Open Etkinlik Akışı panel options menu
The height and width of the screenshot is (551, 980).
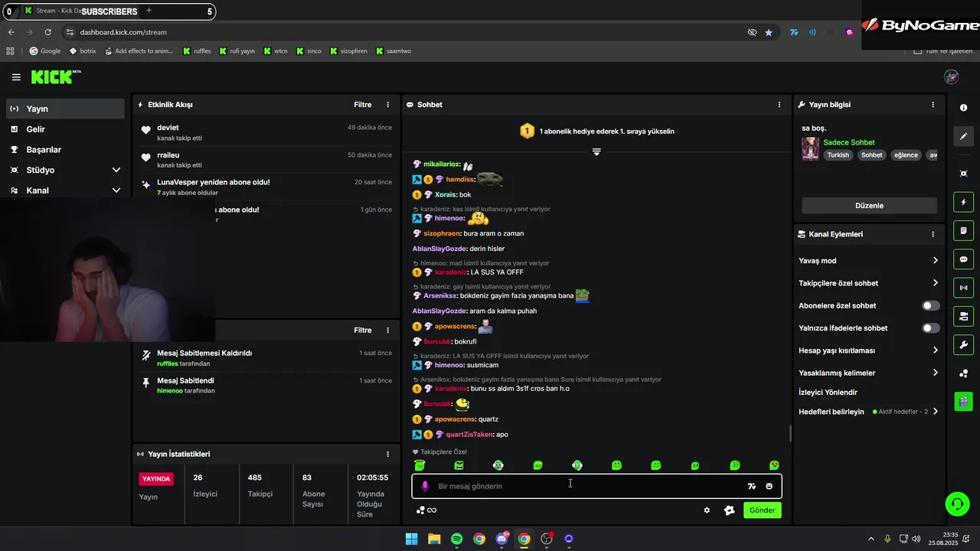coord(387,105)
